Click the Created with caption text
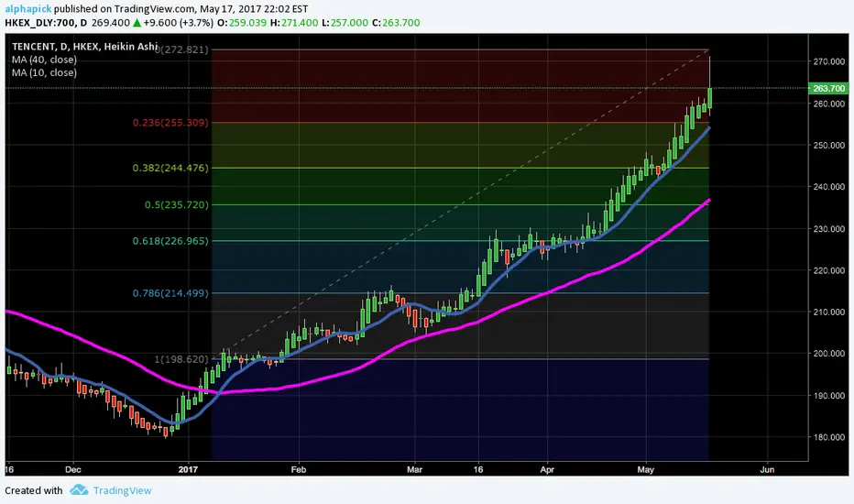The height and width of the screenshot is (504, 854). point(34,490)
